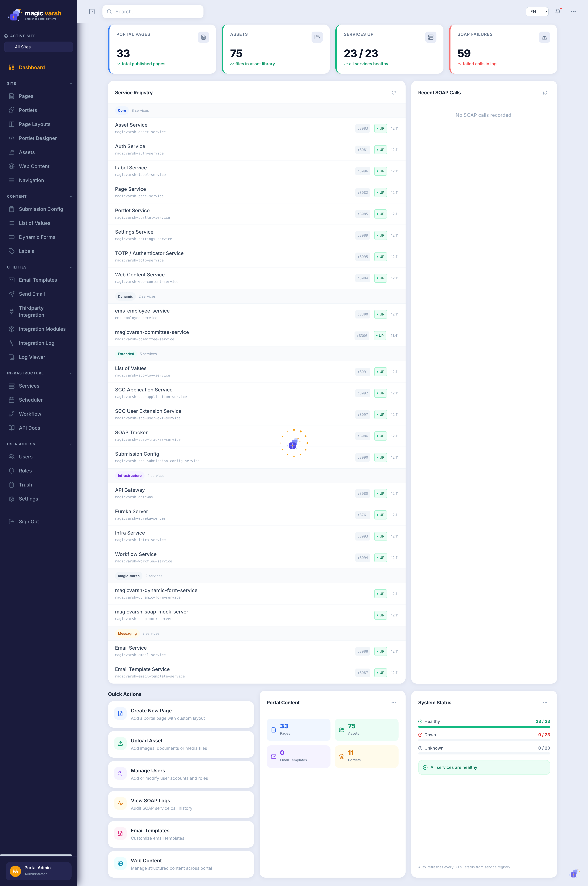
Task: Click the Upload Asset icon
Action: [x=120, y=744]
